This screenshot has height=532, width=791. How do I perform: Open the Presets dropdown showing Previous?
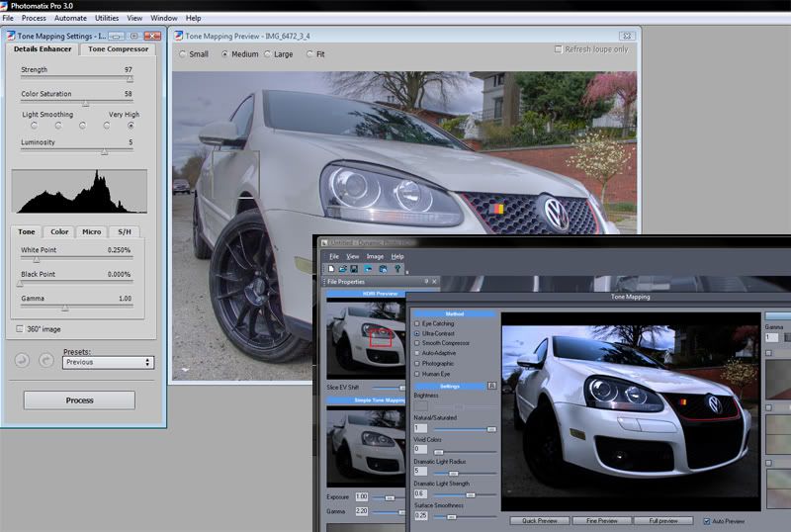108,362
